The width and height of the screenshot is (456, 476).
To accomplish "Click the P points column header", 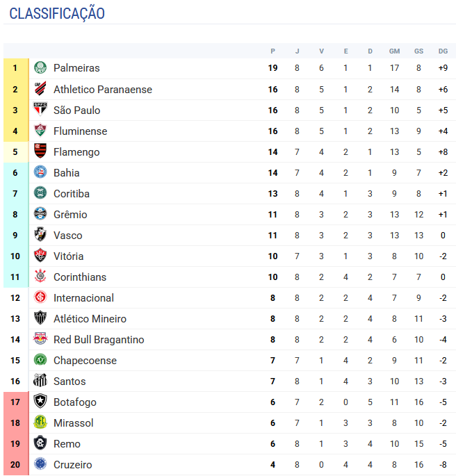I will click(x=272, y=51).
